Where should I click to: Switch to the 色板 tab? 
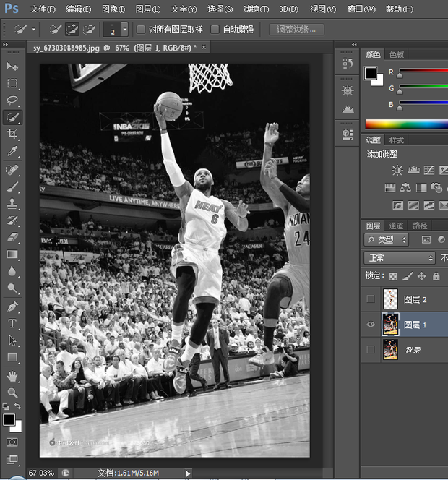[x=397, y=55]
